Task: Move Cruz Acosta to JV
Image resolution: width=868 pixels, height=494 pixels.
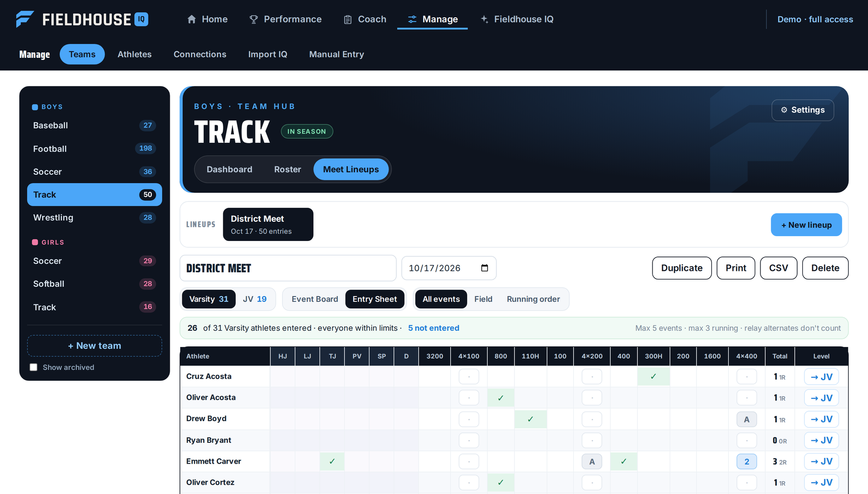Action: (x=822, y=377)
